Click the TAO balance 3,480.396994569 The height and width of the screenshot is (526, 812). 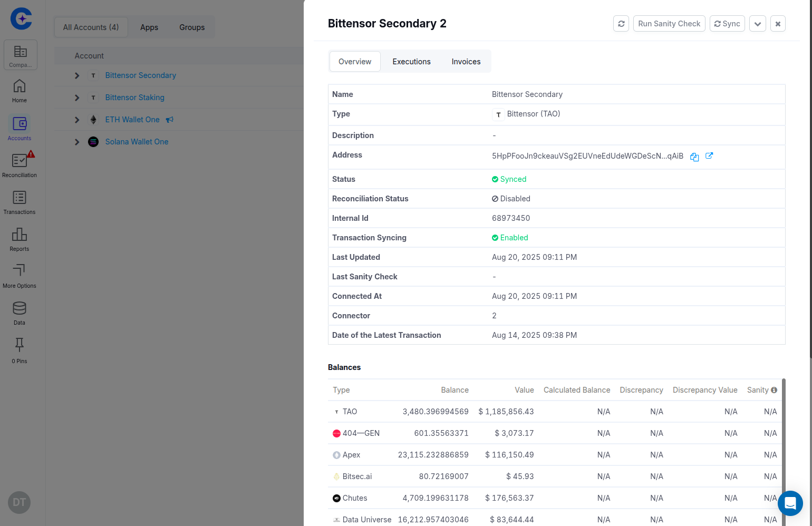pyautogui.click(x=436, y=412)
